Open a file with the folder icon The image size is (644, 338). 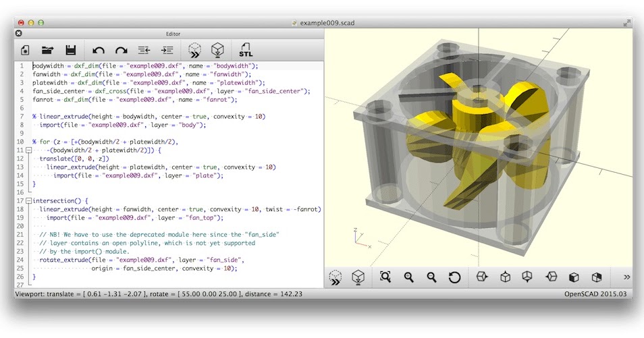[x=48, y=50]
